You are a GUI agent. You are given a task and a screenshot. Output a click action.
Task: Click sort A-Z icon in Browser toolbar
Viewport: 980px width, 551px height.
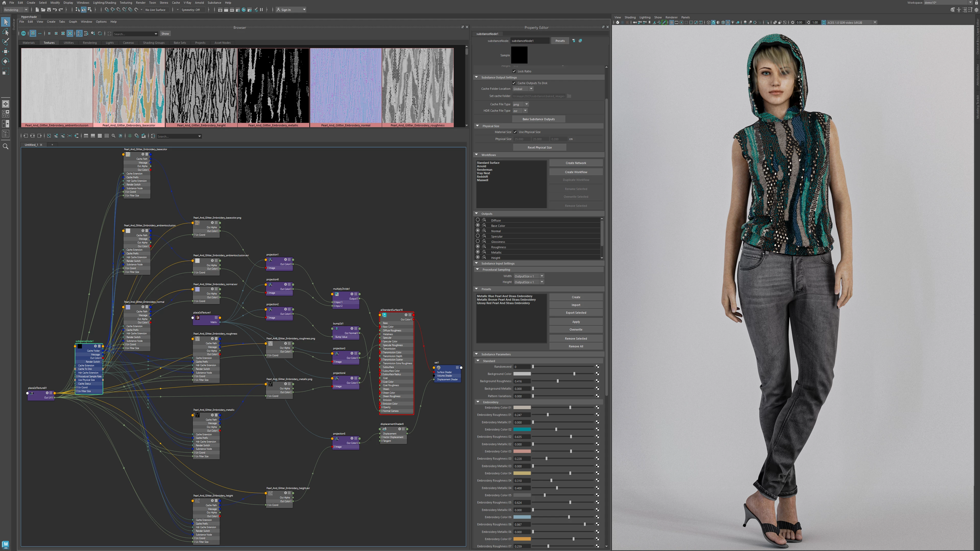(x=79, y=34)
